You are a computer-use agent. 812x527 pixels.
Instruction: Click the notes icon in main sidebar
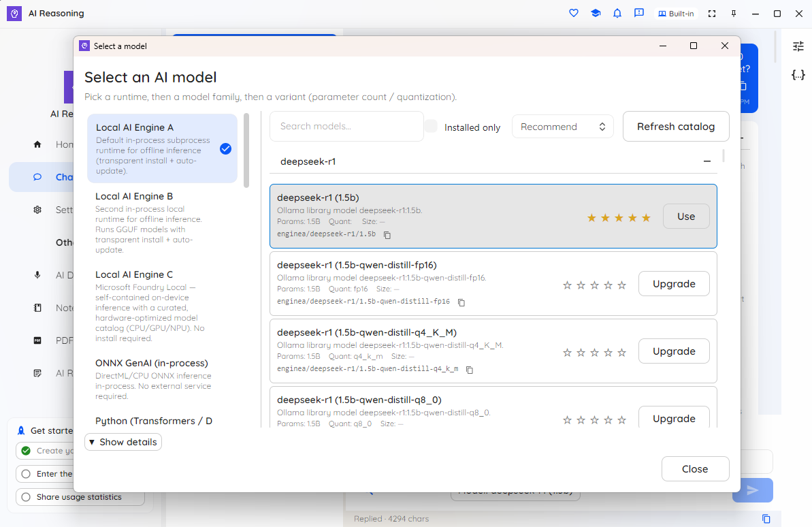37,308
